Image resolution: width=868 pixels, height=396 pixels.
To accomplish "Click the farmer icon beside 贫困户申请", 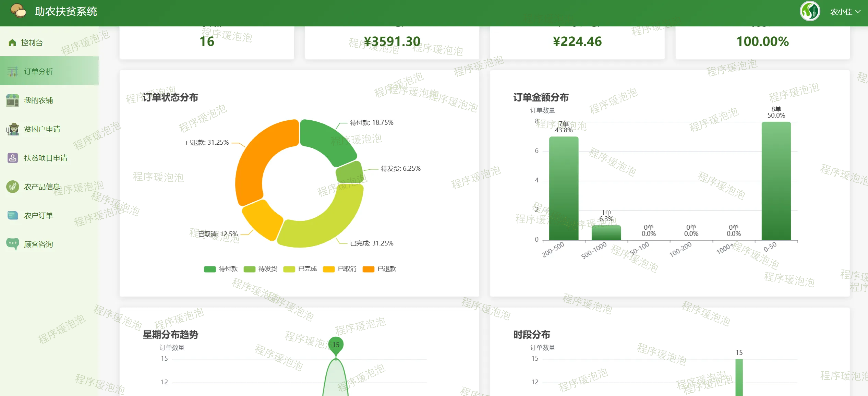I will pos(13,129).
